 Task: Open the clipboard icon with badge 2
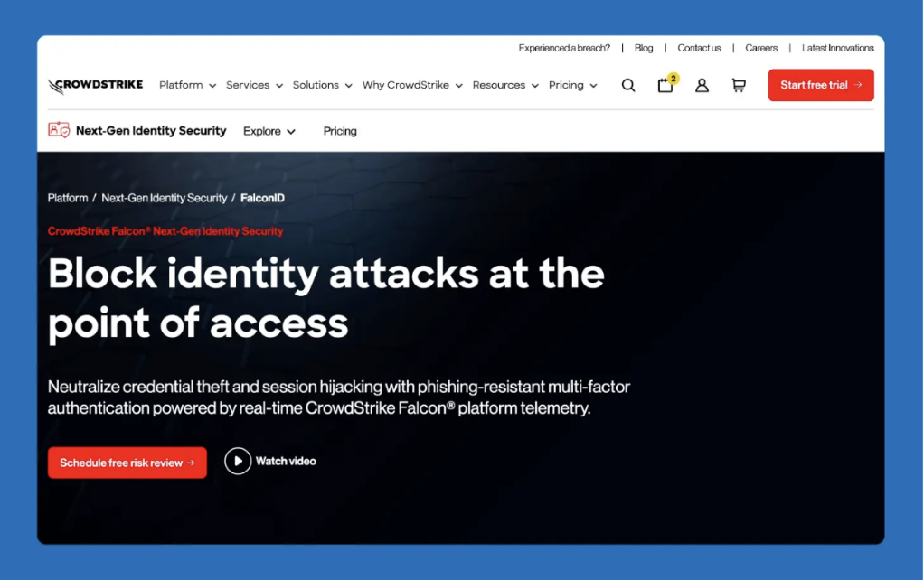click(667, 84)
